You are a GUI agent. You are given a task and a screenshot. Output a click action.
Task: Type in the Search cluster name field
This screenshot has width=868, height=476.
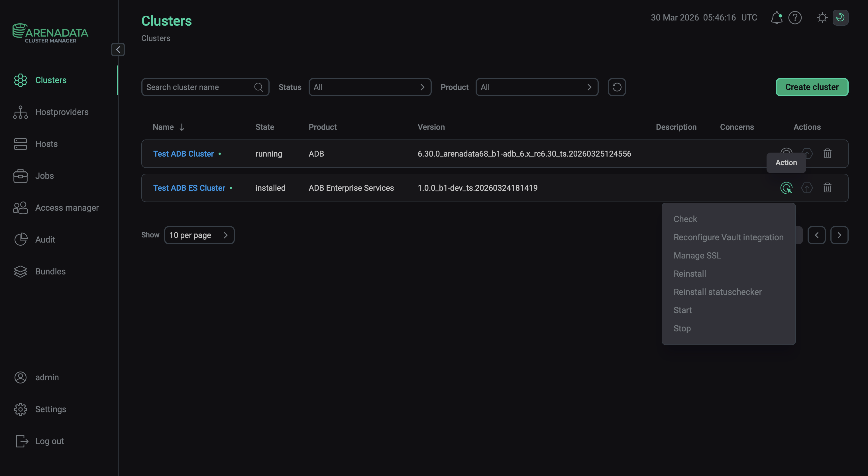(x=199, y=87)
